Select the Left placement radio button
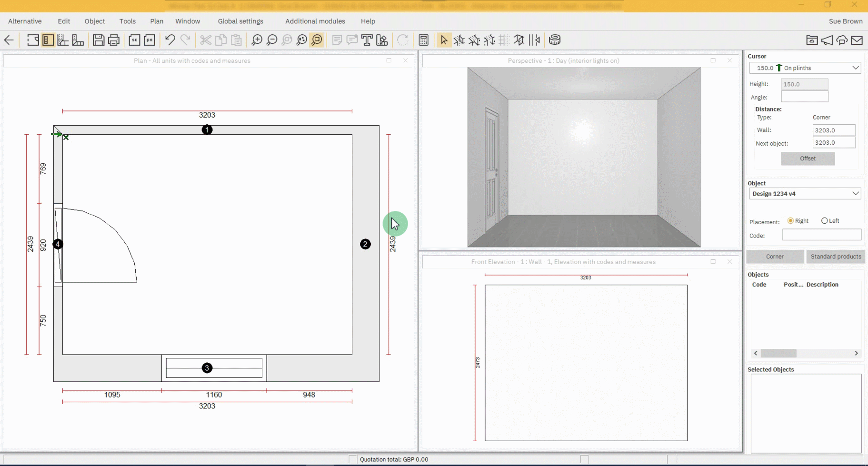Screen dimensions: 868x466 coord(825,221)
